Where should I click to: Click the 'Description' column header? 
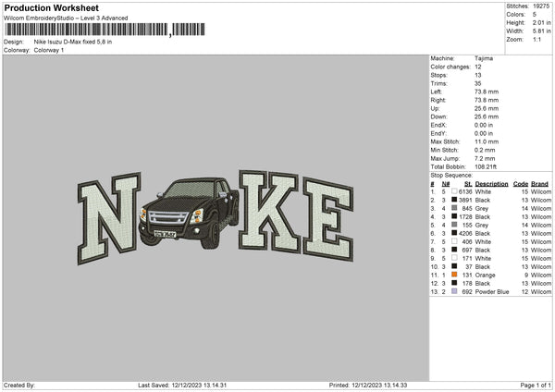coord(492,184)
